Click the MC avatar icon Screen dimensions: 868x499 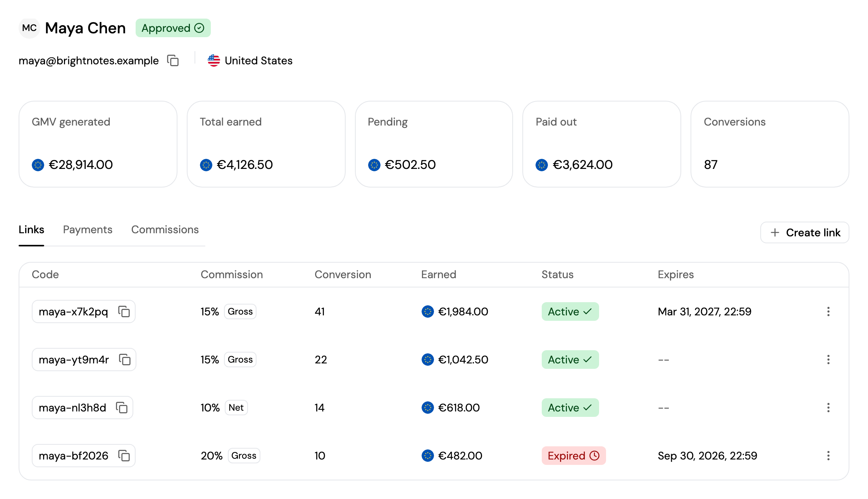pos(29,28)
